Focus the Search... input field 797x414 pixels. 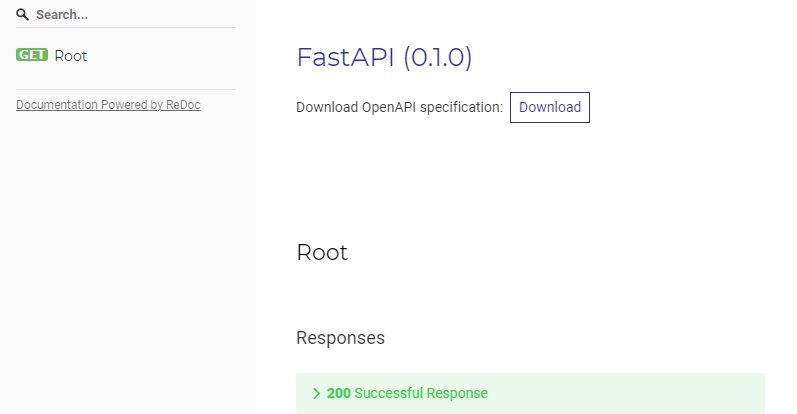(126, 15)
